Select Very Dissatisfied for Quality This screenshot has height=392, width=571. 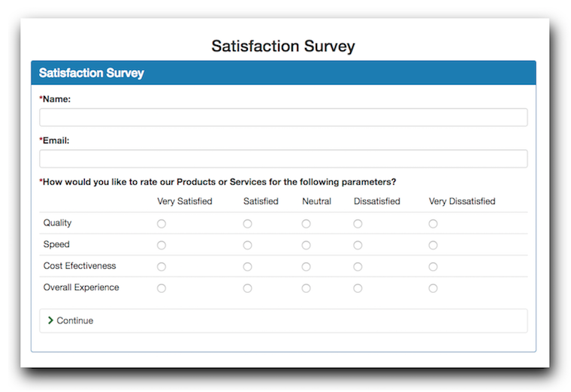[x=433, y=224]
